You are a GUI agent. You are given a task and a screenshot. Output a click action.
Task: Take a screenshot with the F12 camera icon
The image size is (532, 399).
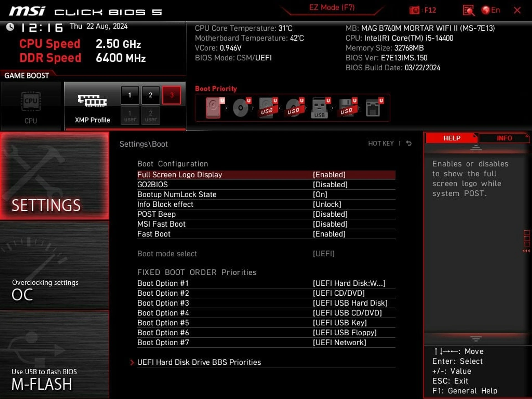pos(415,10)
